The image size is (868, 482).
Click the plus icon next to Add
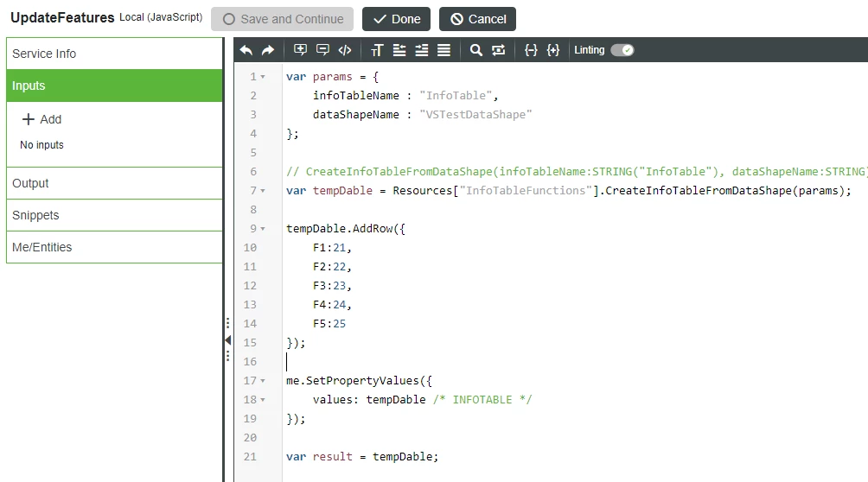(29, 119)
